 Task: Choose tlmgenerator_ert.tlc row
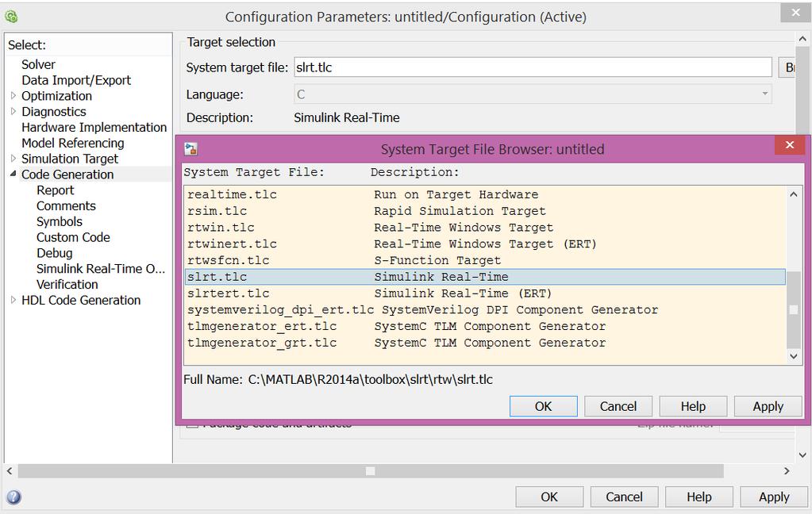pos(485,327)
